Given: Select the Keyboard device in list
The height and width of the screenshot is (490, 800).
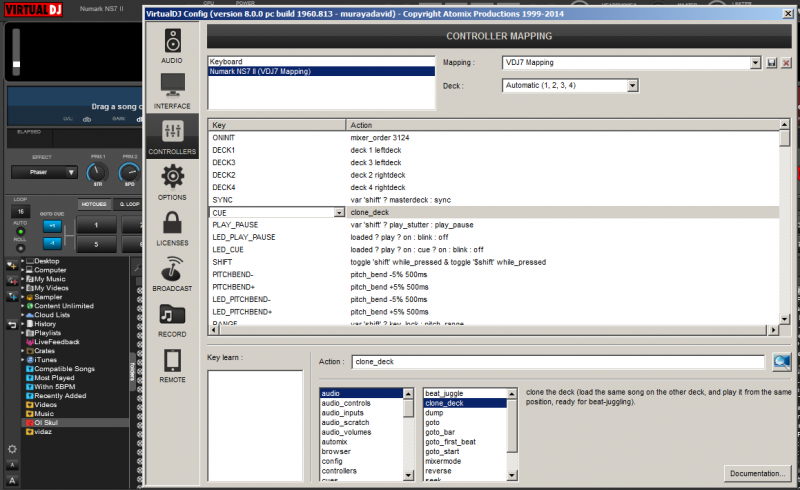Looking at the screenshot, I should click(321, 62).
